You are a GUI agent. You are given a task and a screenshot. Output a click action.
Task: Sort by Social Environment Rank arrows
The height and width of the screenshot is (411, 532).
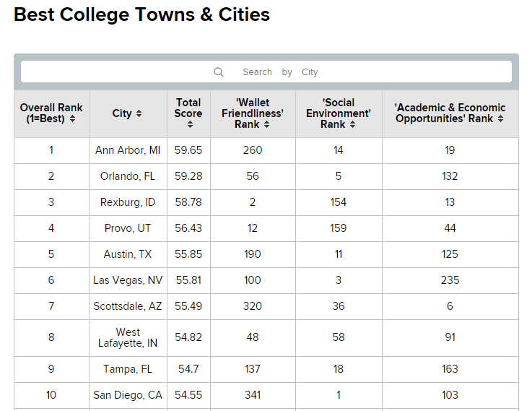(x=352, y=125)
